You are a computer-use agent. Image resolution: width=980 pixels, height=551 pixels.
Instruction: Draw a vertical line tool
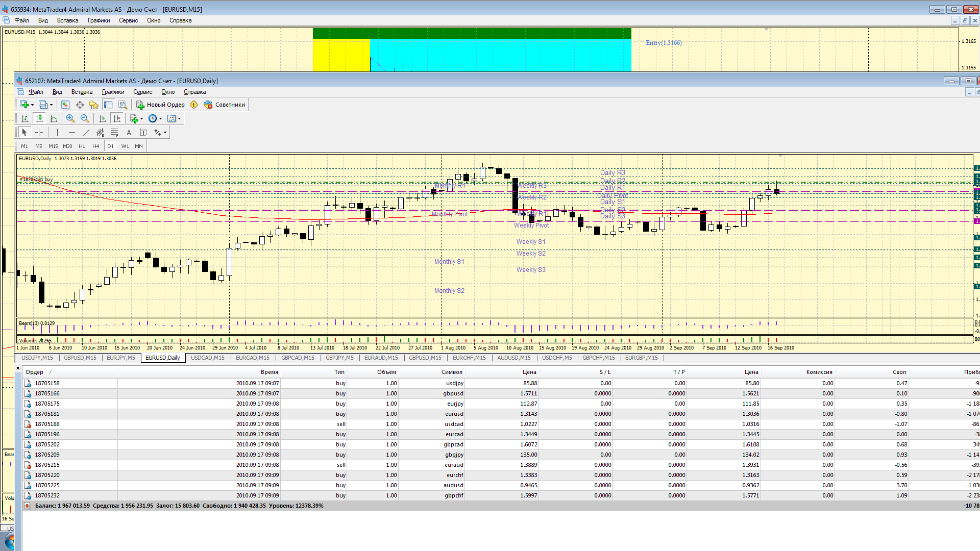(58, 132)
